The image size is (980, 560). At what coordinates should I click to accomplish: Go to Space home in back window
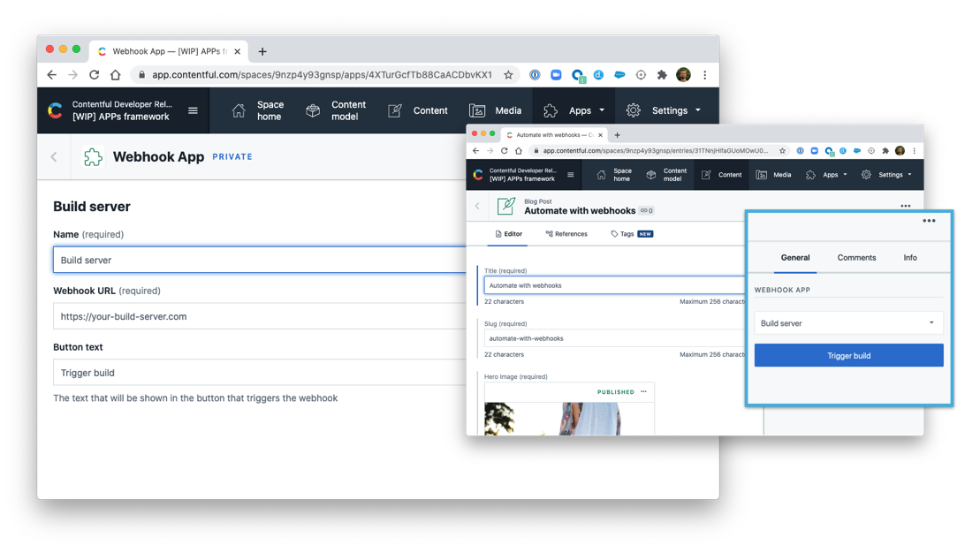point(257,110)
